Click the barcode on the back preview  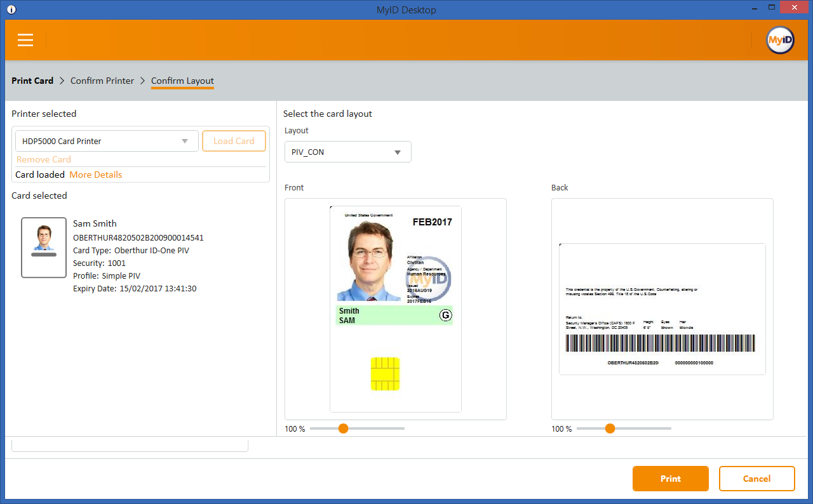[661, 343]
